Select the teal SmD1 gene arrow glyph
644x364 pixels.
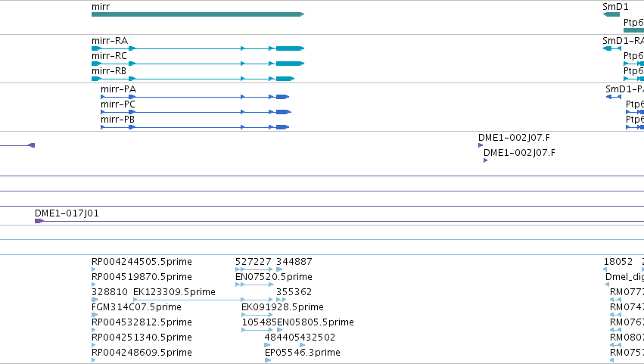click(x=611, y=14)
